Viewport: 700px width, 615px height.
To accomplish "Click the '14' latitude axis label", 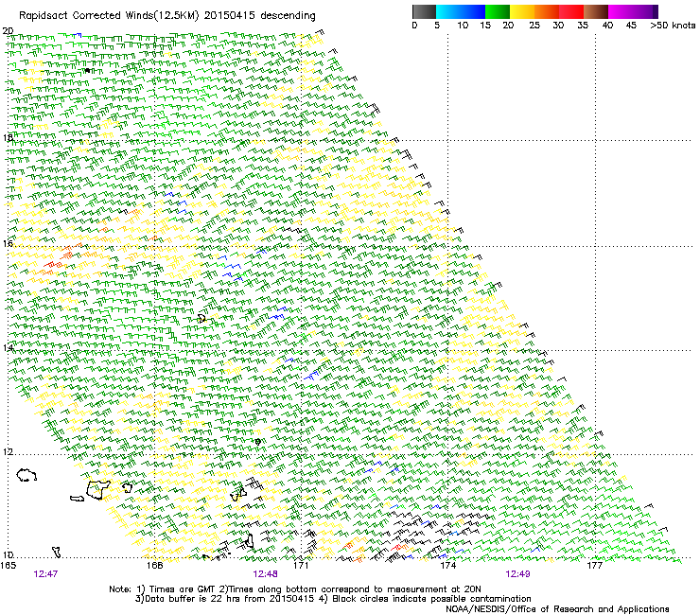I will (x=8, y=347).
